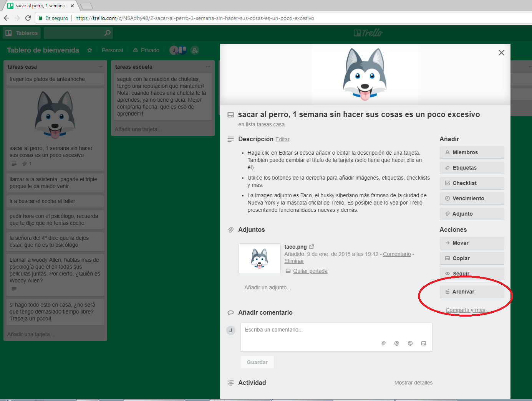Open the Vencimiento due date picker
532x401 pixels.
(472, 198)
